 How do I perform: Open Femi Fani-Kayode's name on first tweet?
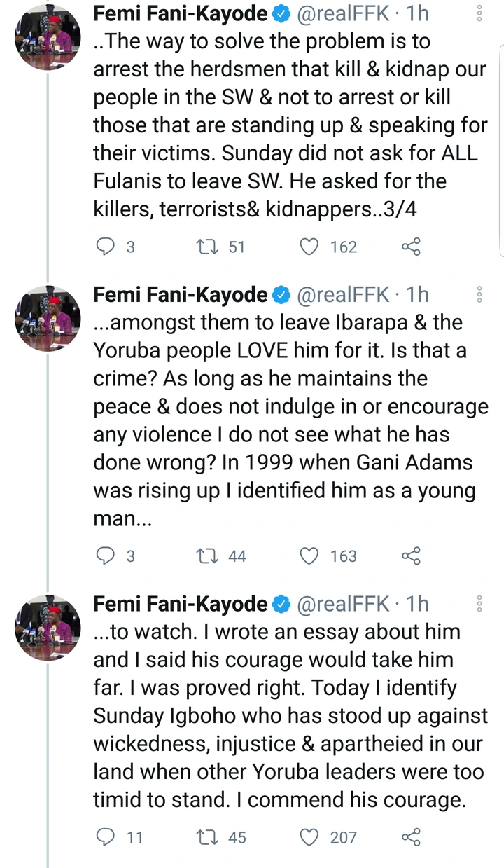click(x=181, y=13)
